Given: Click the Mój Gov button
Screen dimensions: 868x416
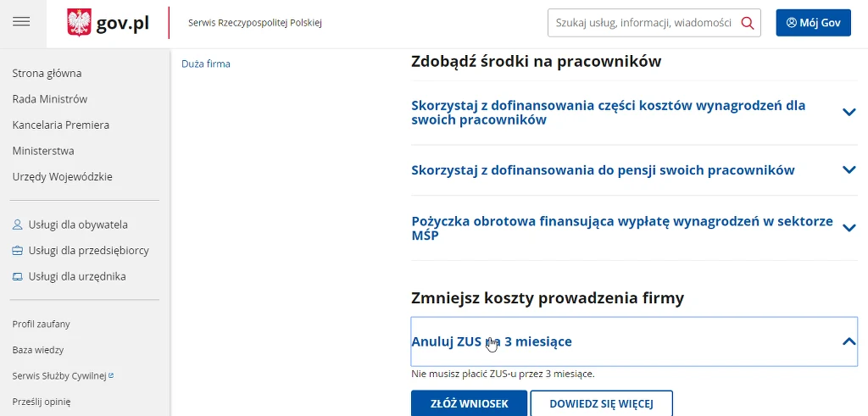Looking at the screenshot, I should [813, 23].
